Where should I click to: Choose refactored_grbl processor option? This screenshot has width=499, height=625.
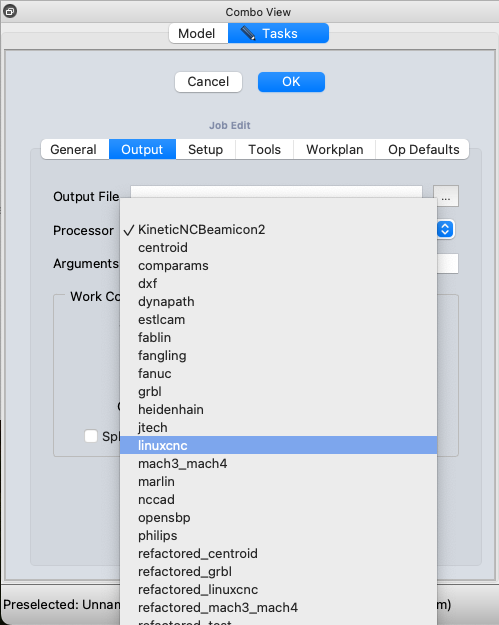pos(278,572)
